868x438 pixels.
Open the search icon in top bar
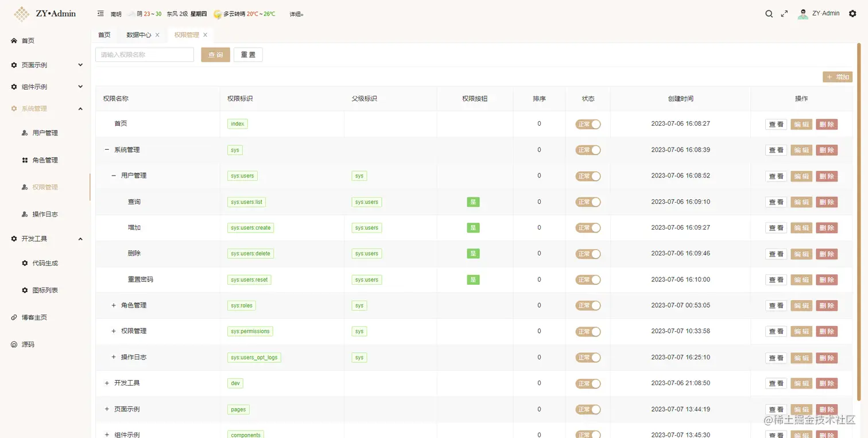click(x=769, y=13)
